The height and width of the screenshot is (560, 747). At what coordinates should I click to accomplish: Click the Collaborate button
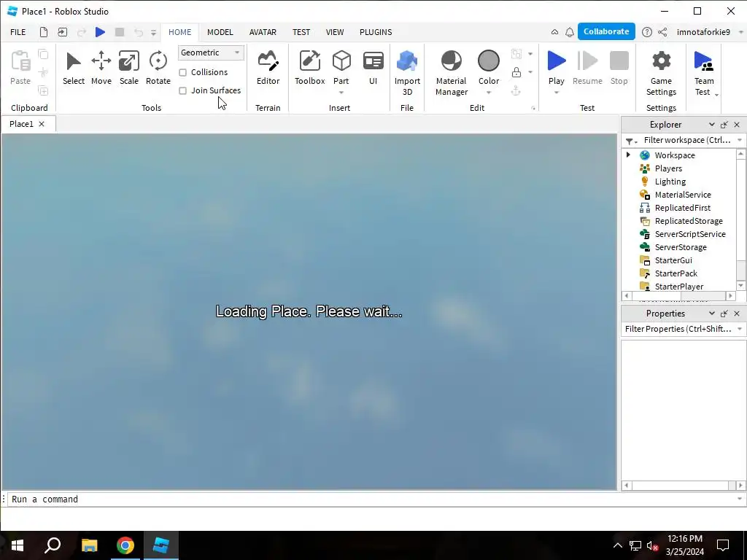(606, 31)
